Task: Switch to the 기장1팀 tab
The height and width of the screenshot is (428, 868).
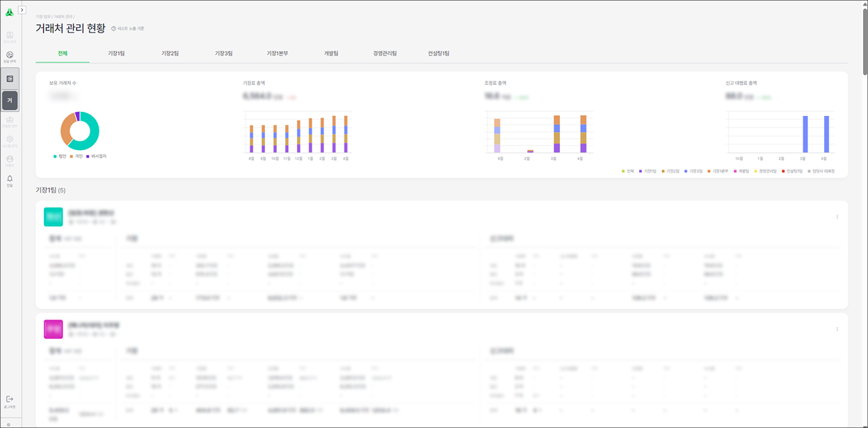Action: pyautogui.click(x=116, y=53)
